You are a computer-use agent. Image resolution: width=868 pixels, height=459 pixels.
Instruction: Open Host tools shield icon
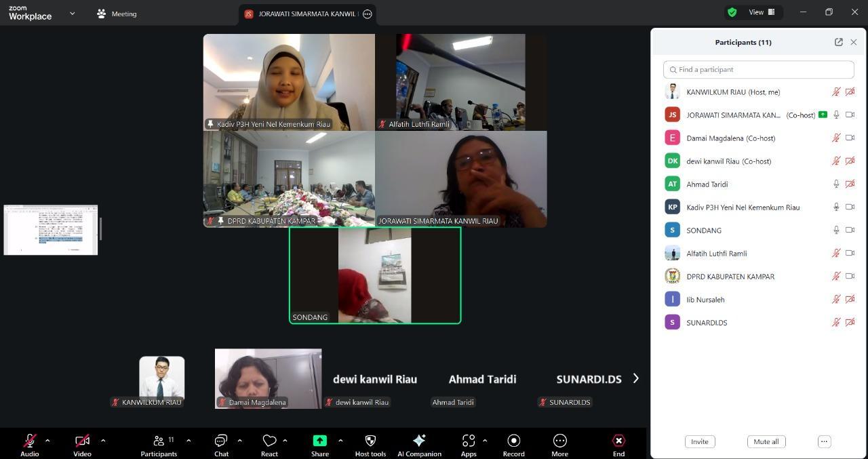[x=370, y=441]
